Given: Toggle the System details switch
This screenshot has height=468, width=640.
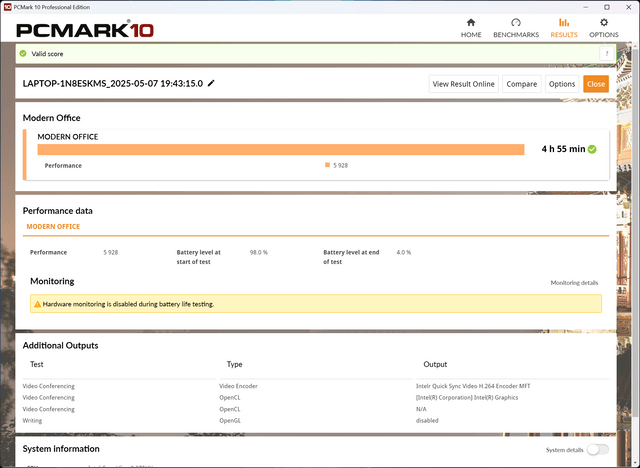Looking at the screenshot, I should (598, 450).
